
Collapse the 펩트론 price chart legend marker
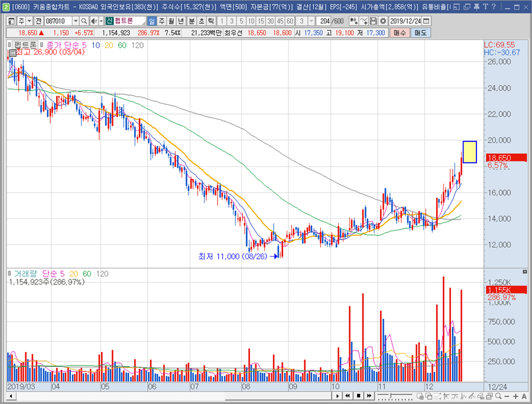(9, 45)
